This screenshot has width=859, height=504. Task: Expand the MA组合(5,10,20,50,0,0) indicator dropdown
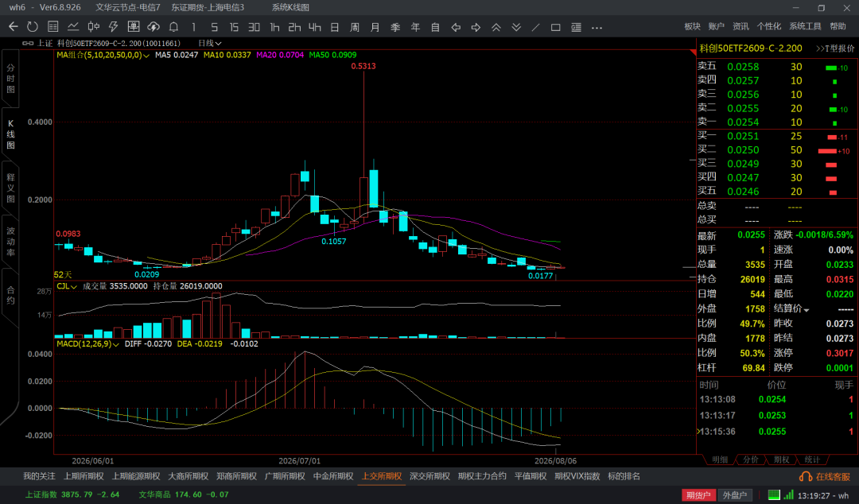point(146,56)
